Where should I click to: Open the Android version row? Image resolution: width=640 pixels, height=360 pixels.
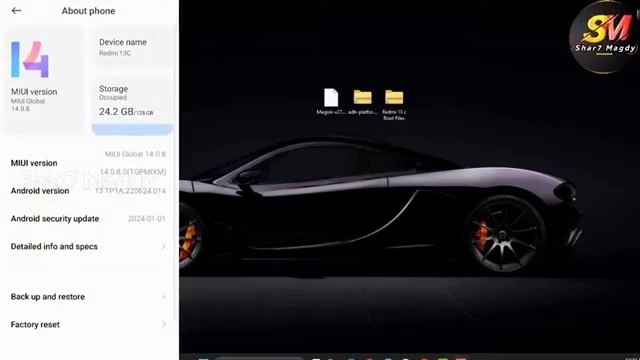(88, 191)
